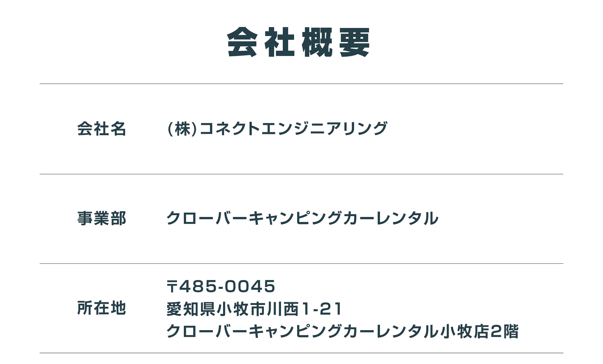Click the (株) prefix in company name
This screenshot has width=603, height=364.
182,129
